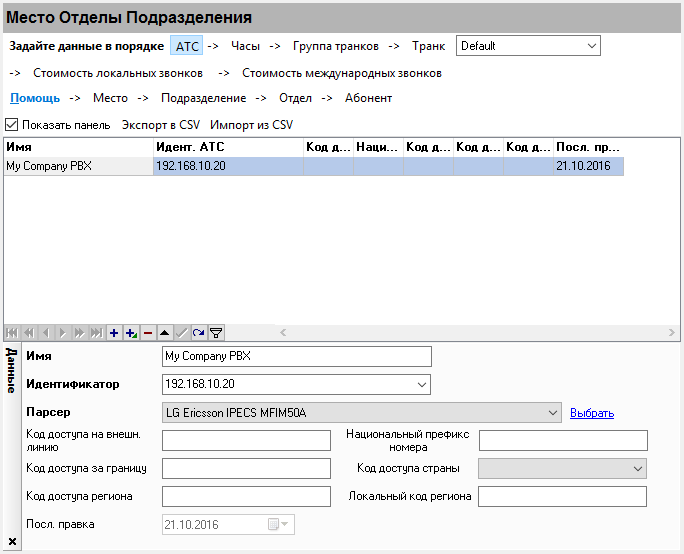Go to the Отдел step
Screen dimensions: 684x554
tap(295, 98)
